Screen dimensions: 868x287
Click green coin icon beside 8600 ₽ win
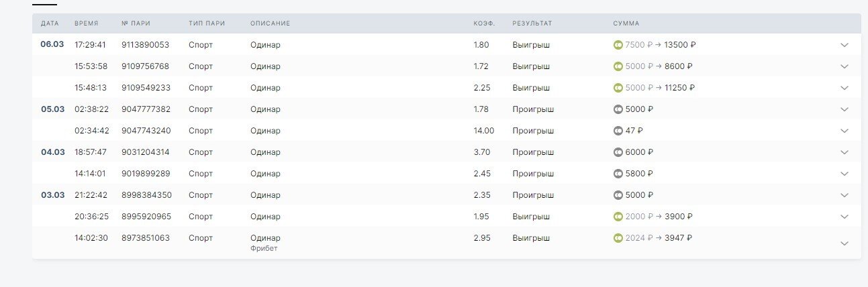(618, 66)
